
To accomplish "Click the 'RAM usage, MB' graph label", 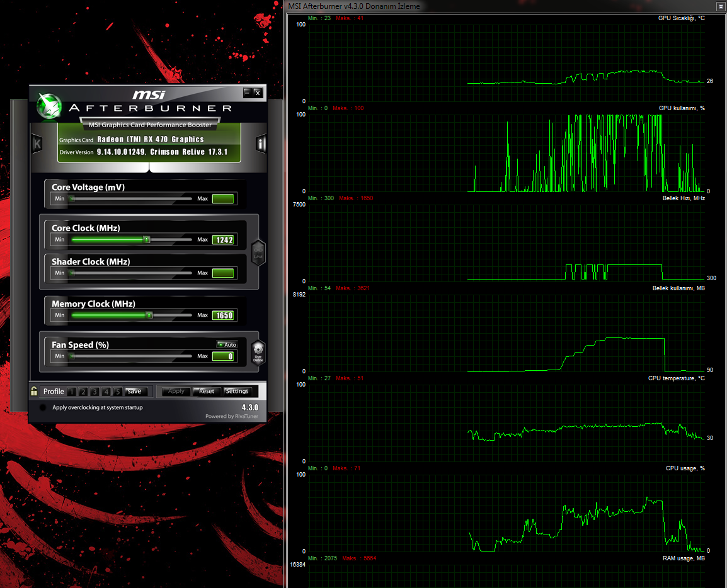I will click(684, 558).
